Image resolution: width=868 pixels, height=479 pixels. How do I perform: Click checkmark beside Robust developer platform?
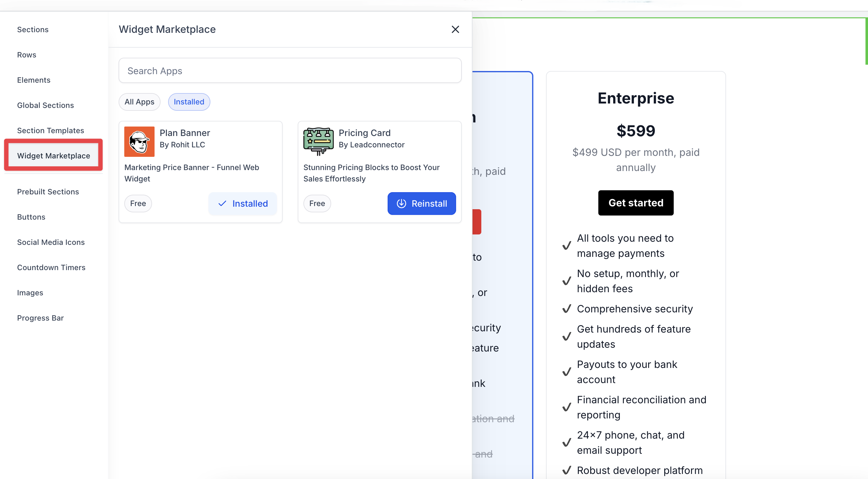567,470
